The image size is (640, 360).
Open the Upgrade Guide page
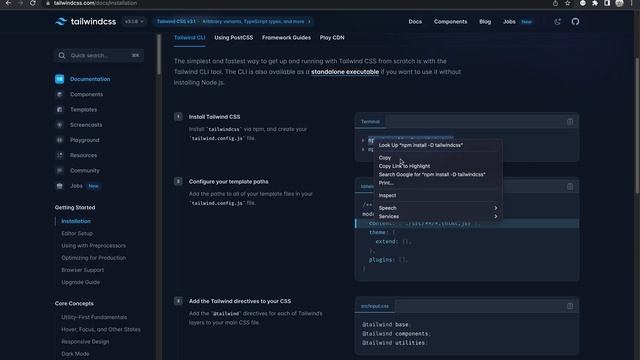pyautogui.click(x=80, y=282)
